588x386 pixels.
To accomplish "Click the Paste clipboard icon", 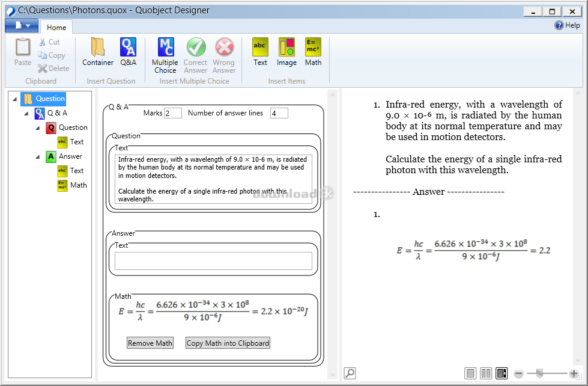I will tap(22, 47).
